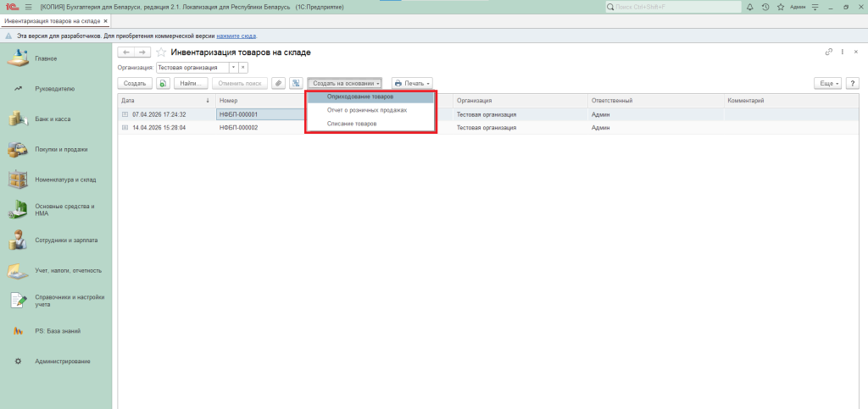Open Банк и касса section in sidebar
This screenshot has width=868, height=409.
53,119
